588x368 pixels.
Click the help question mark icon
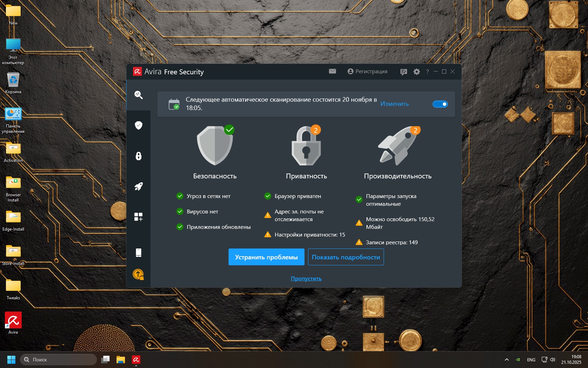point(427,72)
